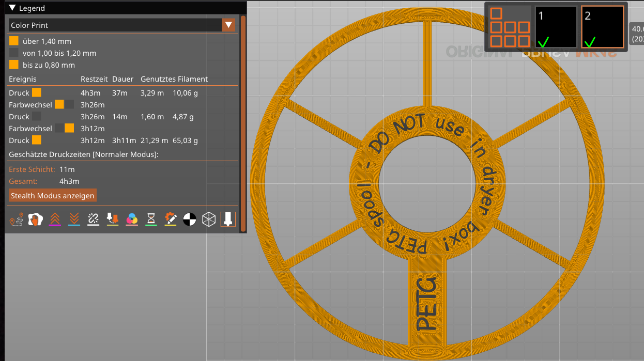Toggle Print pauses hourglass icon
The image size is (644, 361).
pos(151,219)
